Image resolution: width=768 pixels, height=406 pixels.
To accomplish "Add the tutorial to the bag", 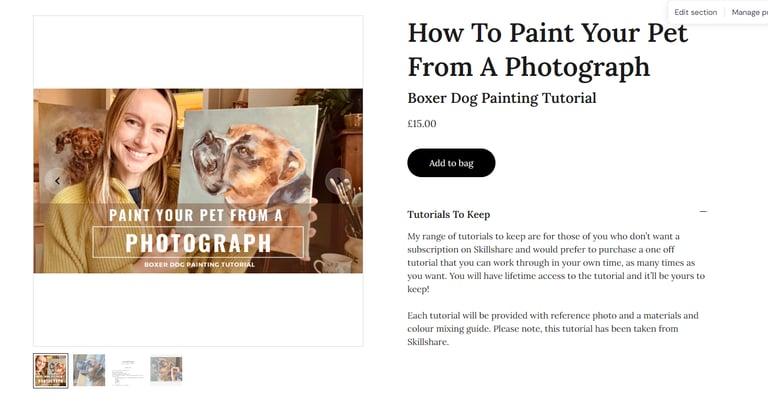I will [x=451, y=163].
